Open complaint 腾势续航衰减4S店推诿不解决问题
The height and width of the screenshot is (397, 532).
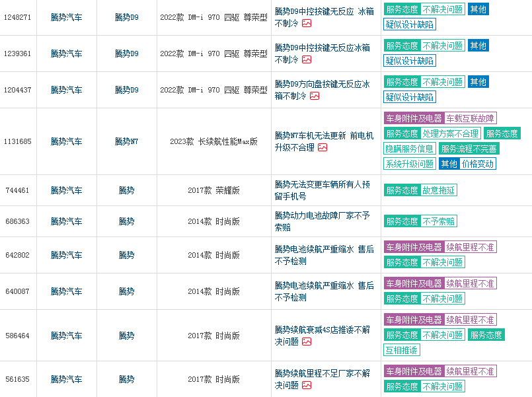coord(323,336)
